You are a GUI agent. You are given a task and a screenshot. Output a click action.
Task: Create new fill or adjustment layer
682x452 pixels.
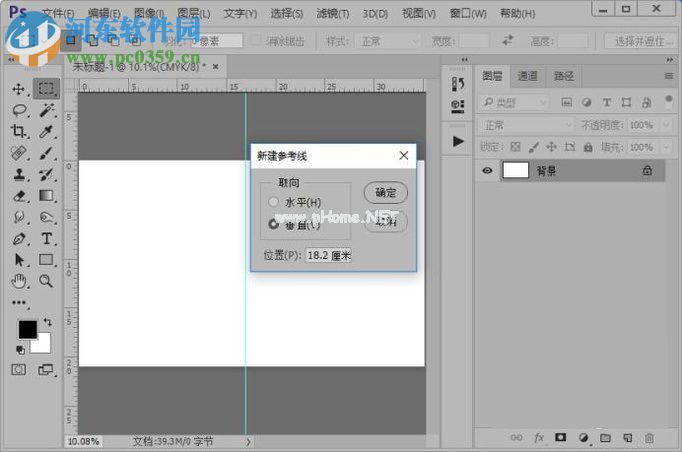(x=584, y=438)
